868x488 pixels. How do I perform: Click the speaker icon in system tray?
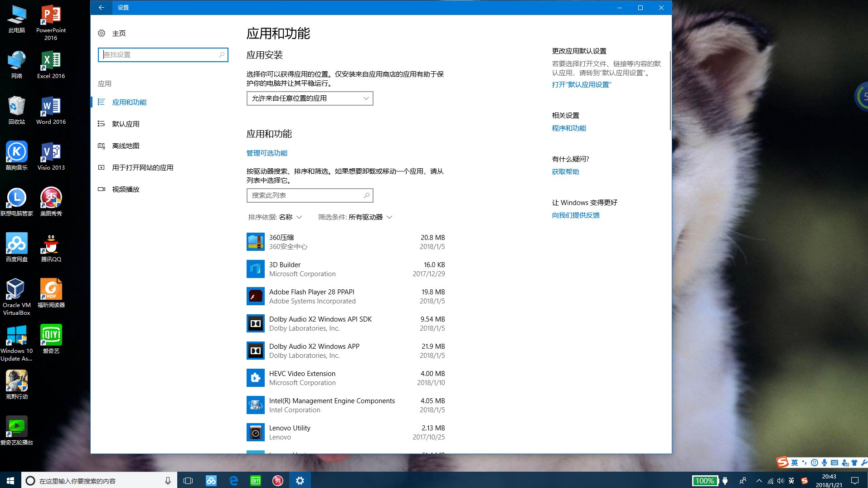coord(780,480)
